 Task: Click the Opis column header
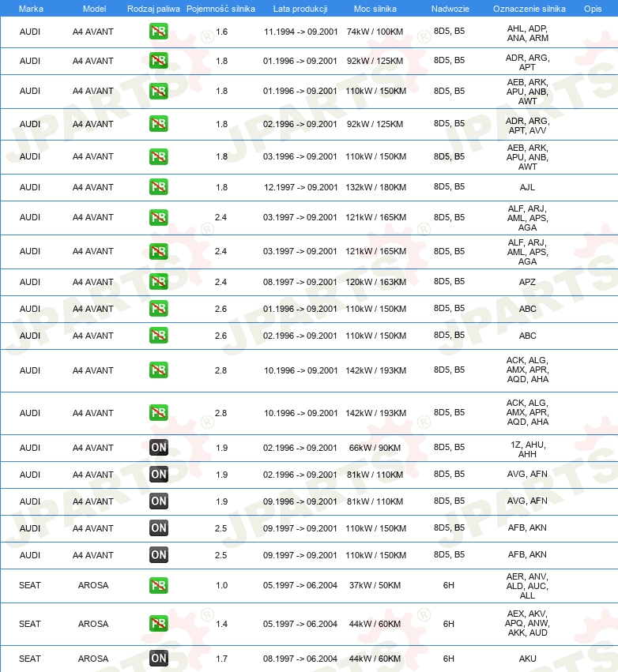click(593, 9)
